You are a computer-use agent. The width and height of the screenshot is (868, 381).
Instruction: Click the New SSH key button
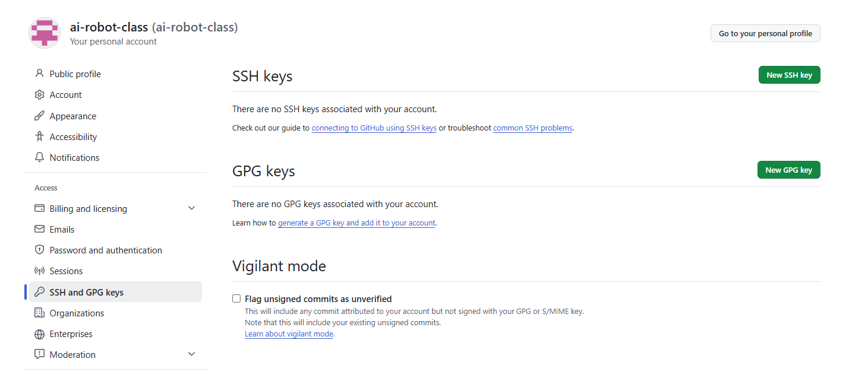pos(789,75)
